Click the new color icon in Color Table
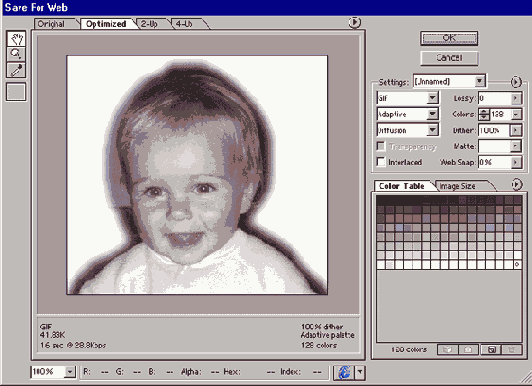This screenshot has width=532, height=386. click(492, 349)
